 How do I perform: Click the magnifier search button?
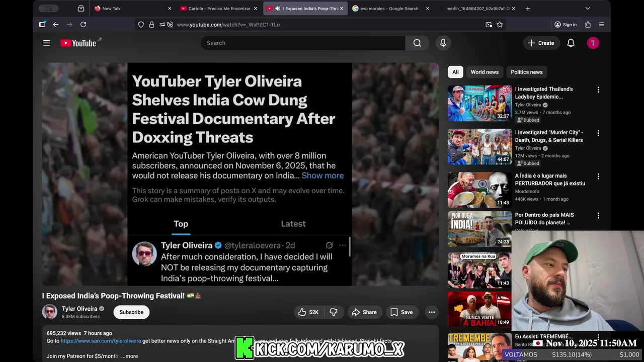point(417,43)
